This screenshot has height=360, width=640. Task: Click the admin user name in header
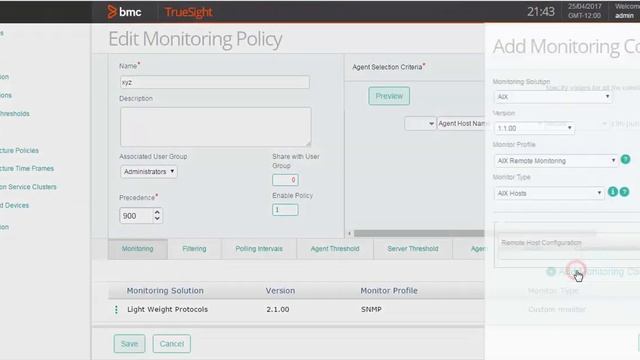[x=624, y=16]
